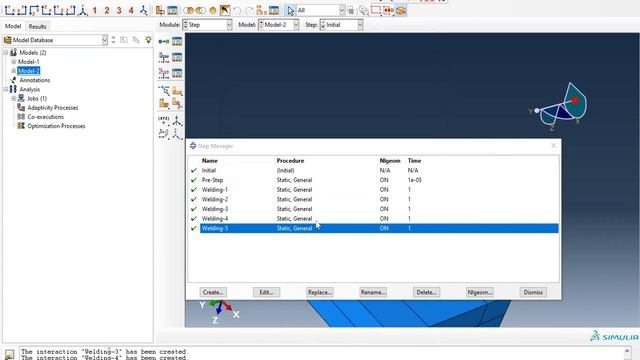Viewport: 640px width, 360px height.
Task: Expand the Jobs (1) tree node
Action: (13, 98)
